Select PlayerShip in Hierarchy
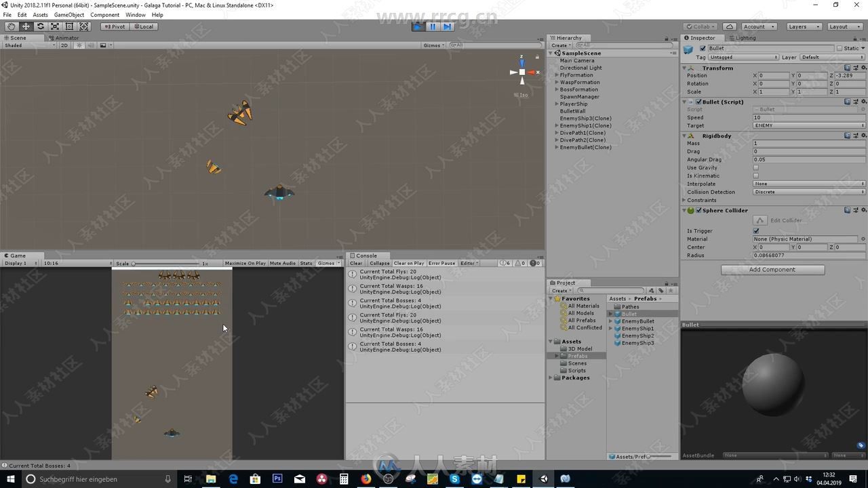This screenshot has width=868, height=488. coord(574,104)
